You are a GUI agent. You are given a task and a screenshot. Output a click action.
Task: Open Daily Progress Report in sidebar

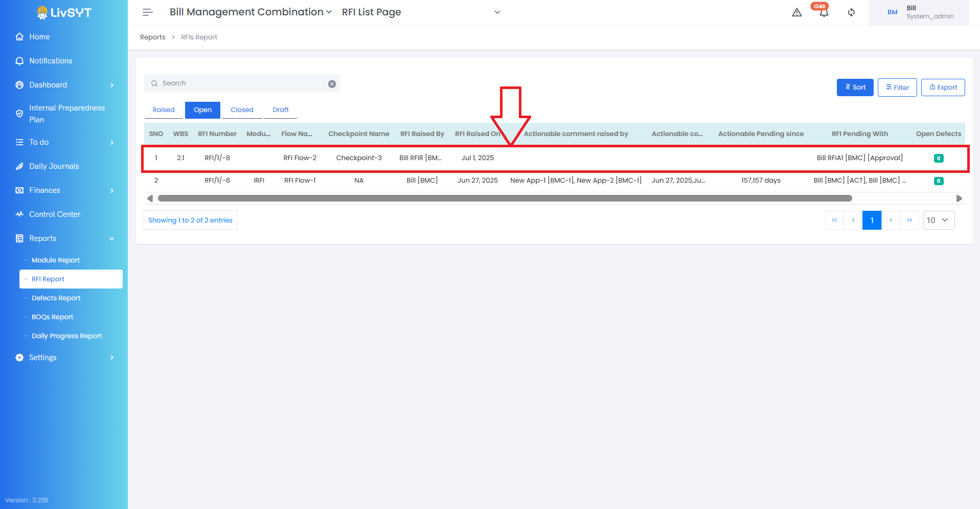tap(67, 336)
